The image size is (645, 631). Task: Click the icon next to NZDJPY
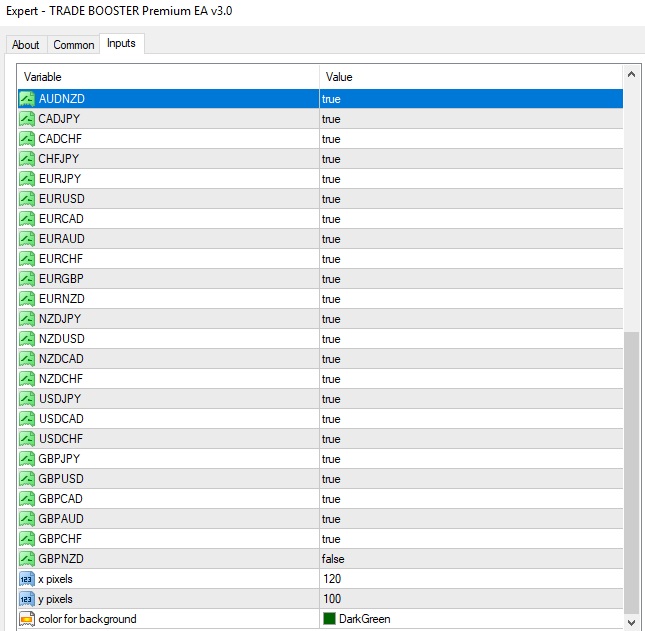(x=27, y=319)
